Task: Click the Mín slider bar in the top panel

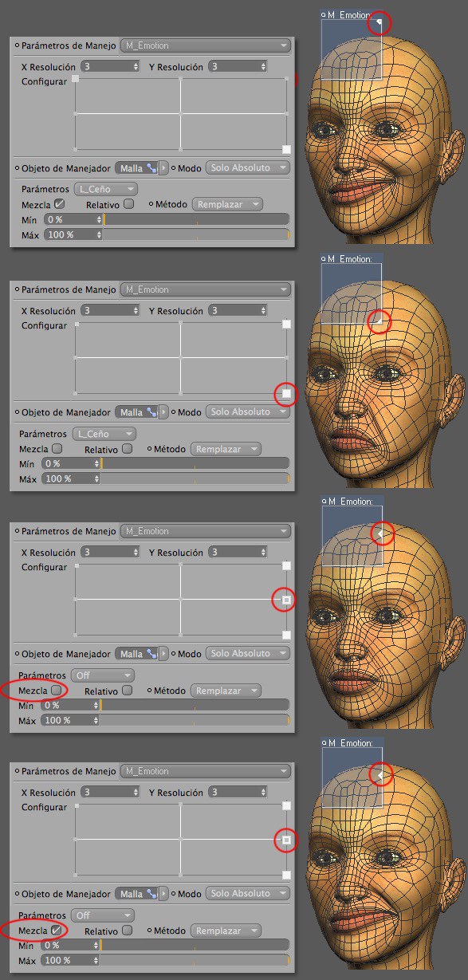Action: pyautogui.click(x=197, y=219)
